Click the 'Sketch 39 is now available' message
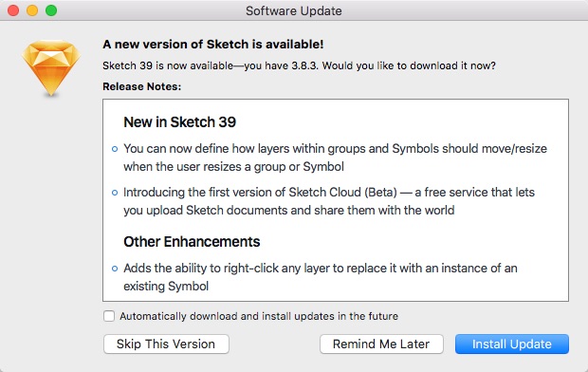 point(299,65)
